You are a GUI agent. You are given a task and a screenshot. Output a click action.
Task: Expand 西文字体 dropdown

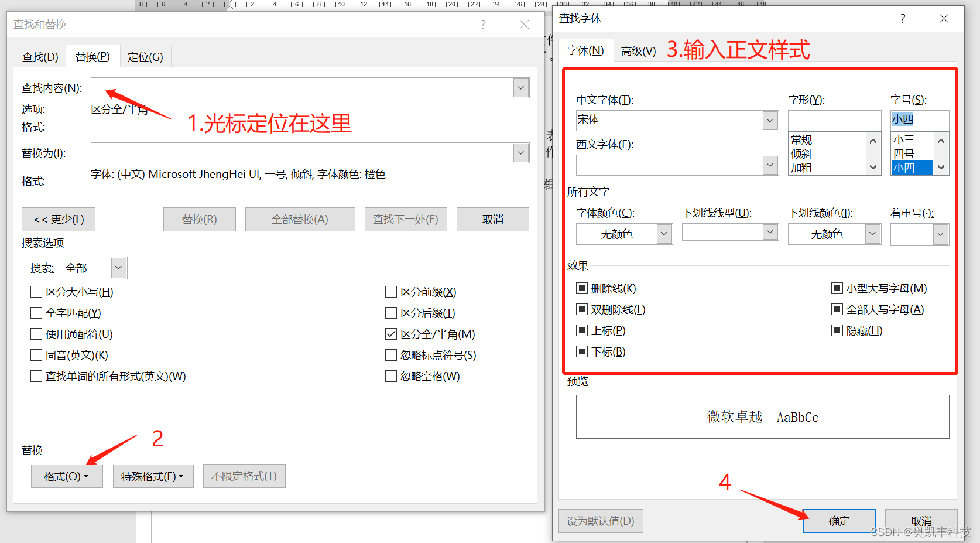770,165
